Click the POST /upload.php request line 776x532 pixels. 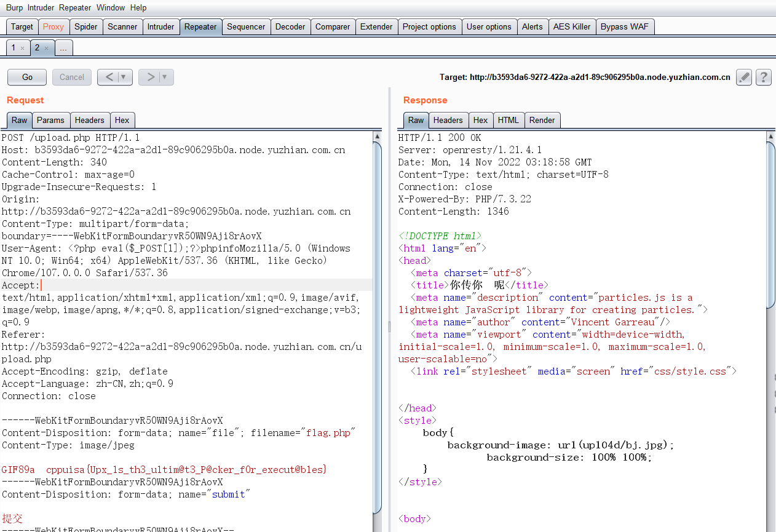click(x=71, y=137)
